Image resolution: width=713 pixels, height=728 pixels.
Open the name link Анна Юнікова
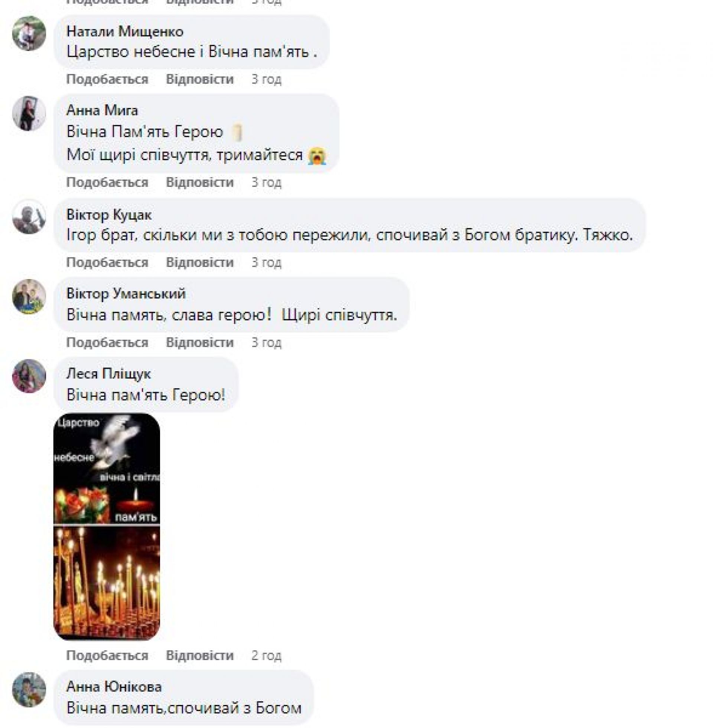point(114,687)
